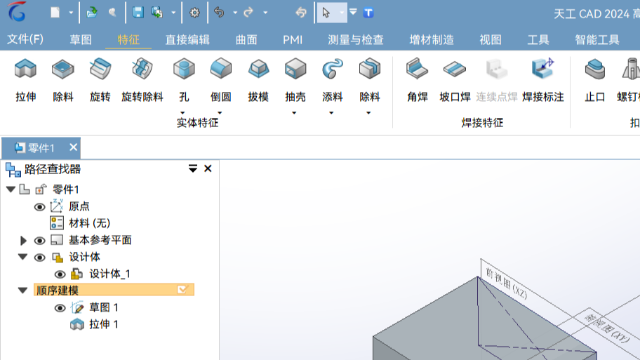Switch to the 智能工具 ribbon tab
This screenshot has height=360, width=640.
pyautogui.click(x=597, y=40)
